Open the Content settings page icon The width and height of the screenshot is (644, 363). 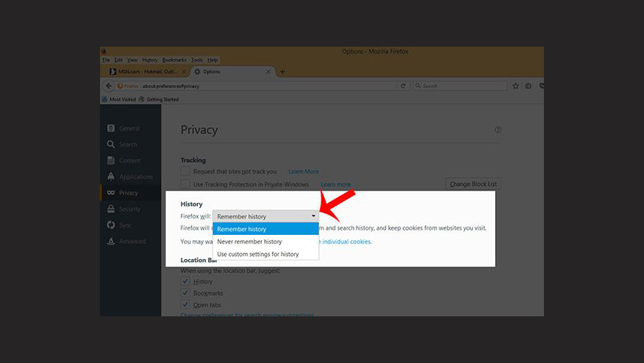[111, 160]
